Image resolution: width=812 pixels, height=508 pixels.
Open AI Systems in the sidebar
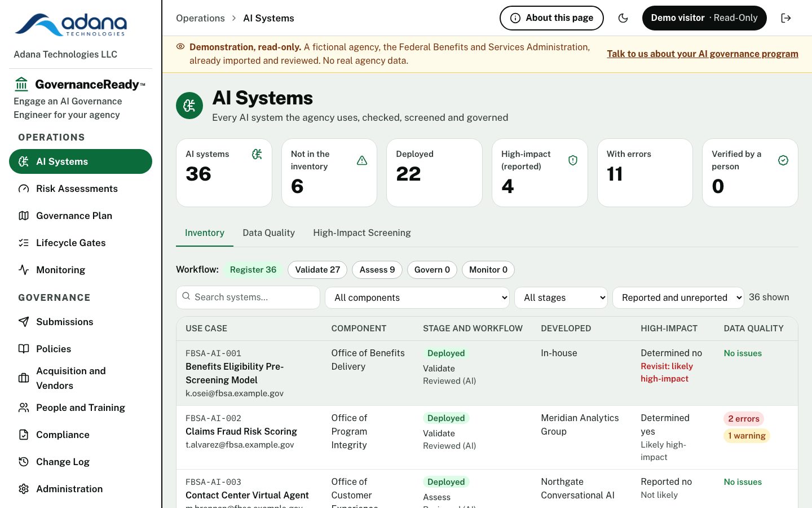81,161
